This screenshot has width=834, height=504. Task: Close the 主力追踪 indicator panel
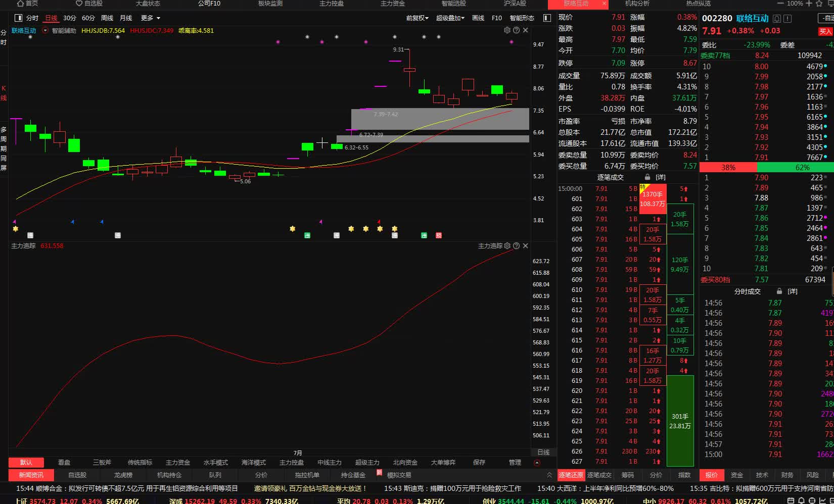tap(526, 246)
